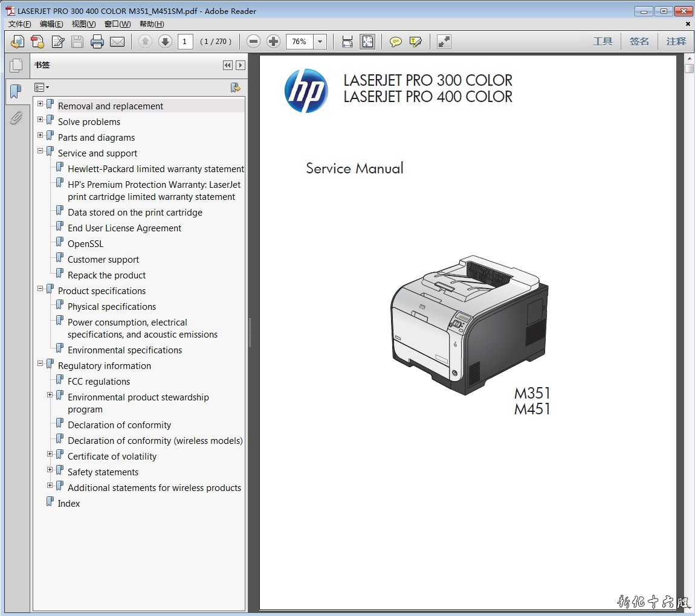The image size is (695, 616).
Task: Open the 视图(V) menu
Action: click(83, 24)
